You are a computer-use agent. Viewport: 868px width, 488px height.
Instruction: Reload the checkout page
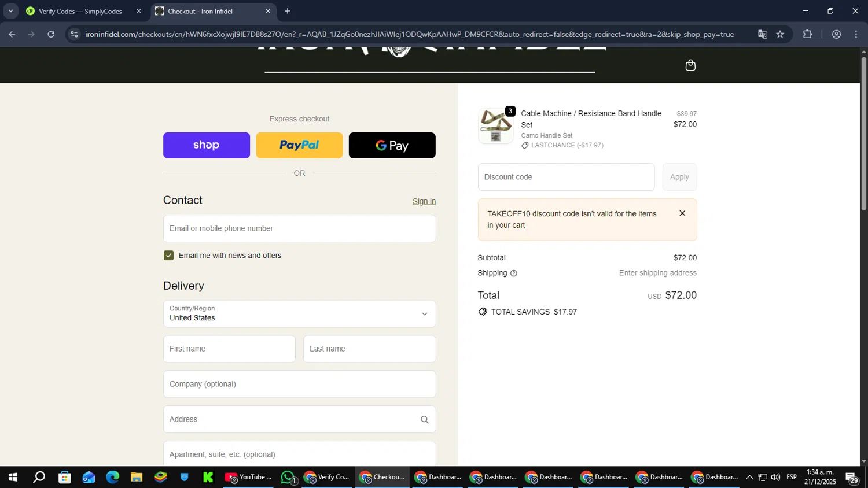click(x=51, y=34)
